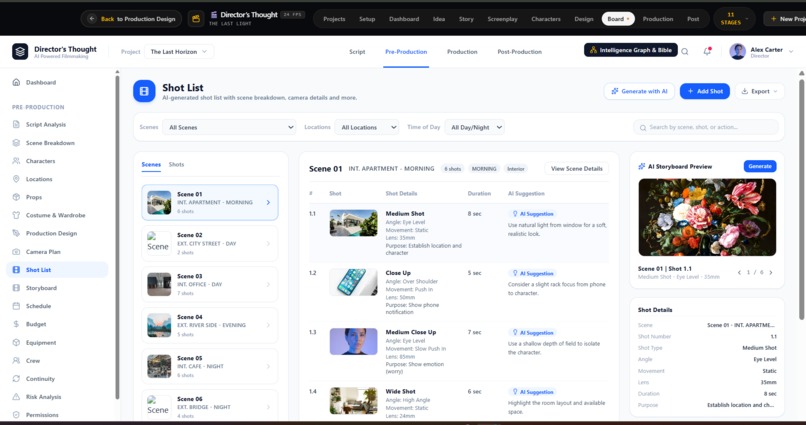Click the search magnifier icon in header
The image size is (806, 425).
point(685,51)
